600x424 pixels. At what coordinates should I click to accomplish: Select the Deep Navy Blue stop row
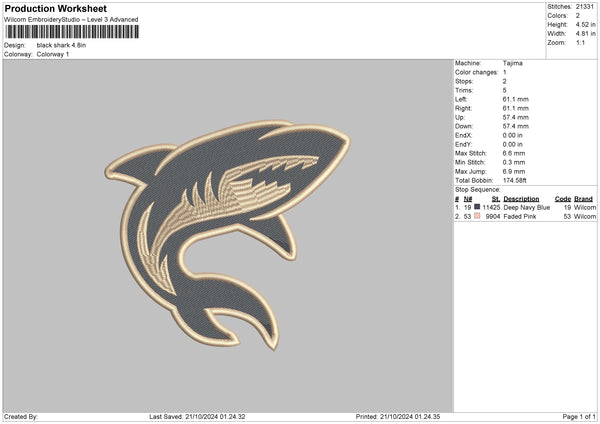click(525, 207)
